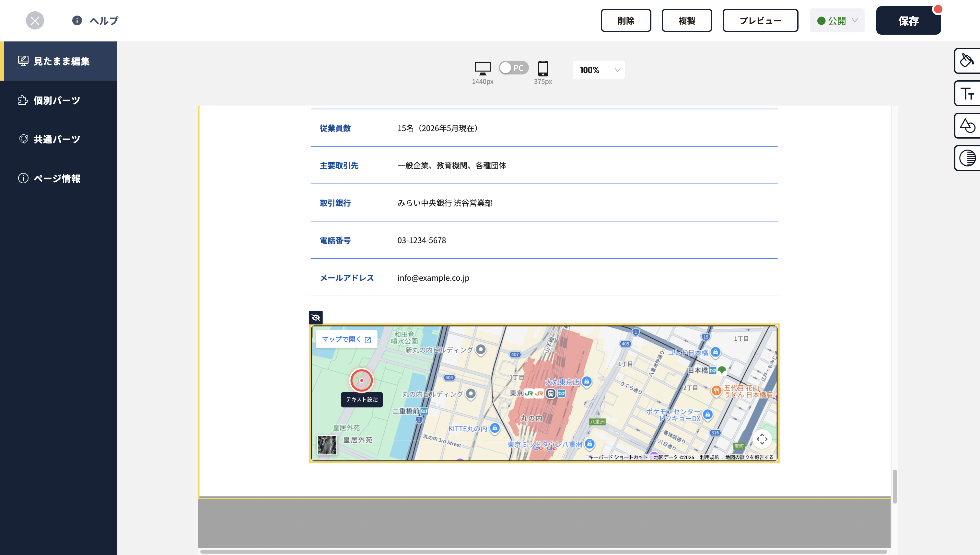Viewport: 980px width, 555px height.
Task: Click the horizontal scrollbar at the bottom
Action: pyautogui.click(x=543, y=551)
